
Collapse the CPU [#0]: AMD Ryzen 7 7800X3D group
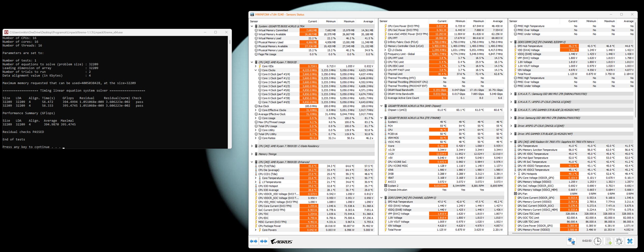click(x=252, y=62)
